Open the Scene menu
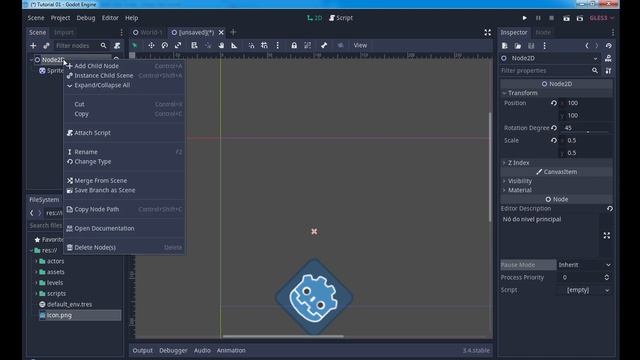 36,18
